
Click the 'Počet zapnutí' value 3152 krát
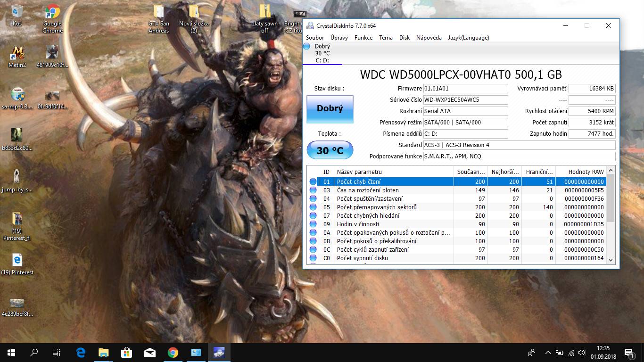click(592, 123)
